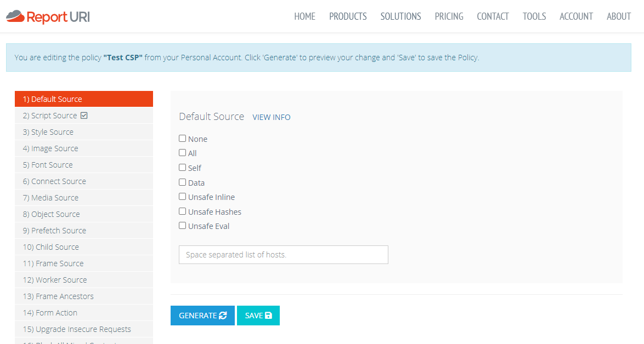
Task: Open the Products menu
Action: click(348, 16)
